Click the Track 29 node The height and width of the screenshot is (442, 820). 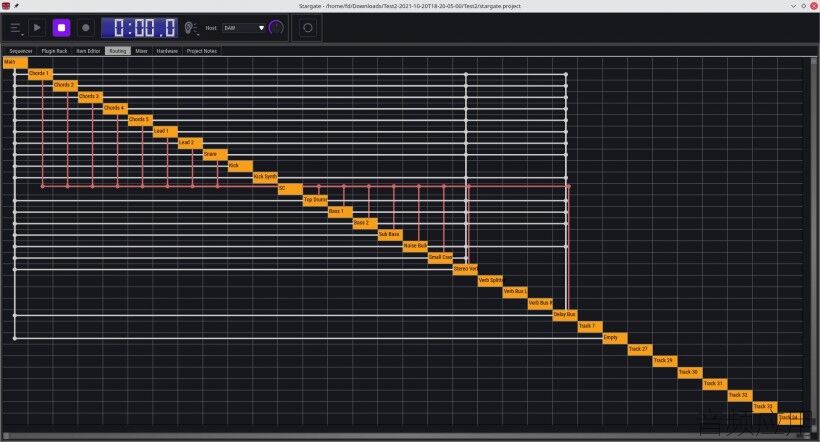(665, 361)
